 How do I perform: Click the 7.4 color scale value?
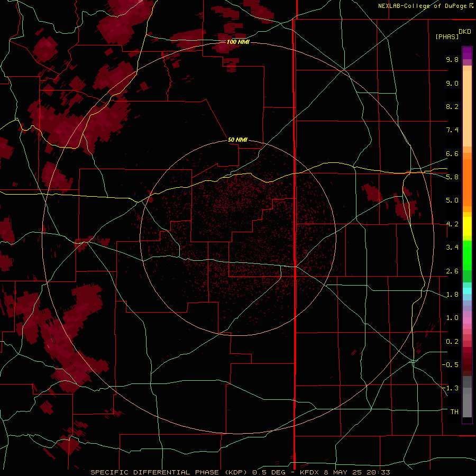452,130
